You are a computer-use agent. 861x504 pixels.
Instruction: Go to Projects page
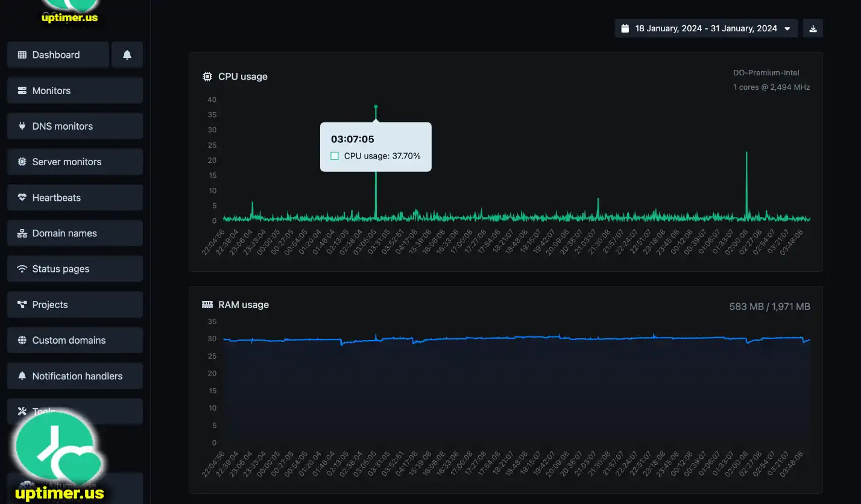[75, 304]
